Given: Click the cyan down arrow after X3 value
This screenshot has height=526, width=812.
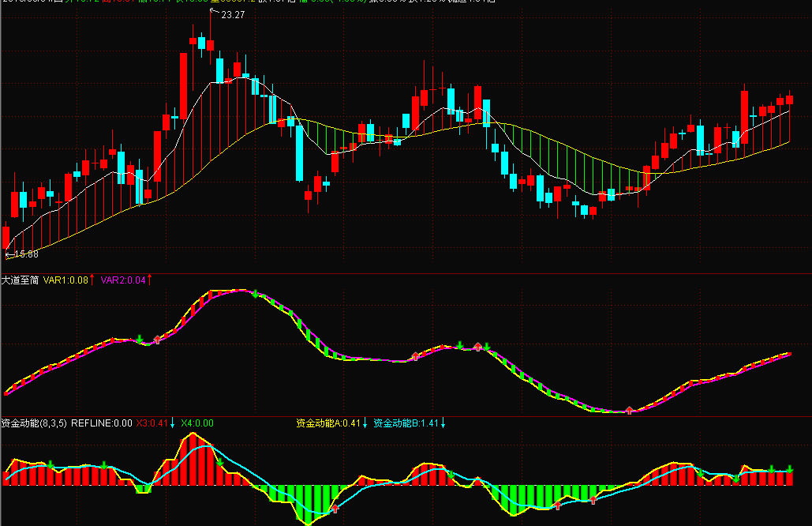Looking at the screenshot, I should pyautogui.click(x=173, y=423).
